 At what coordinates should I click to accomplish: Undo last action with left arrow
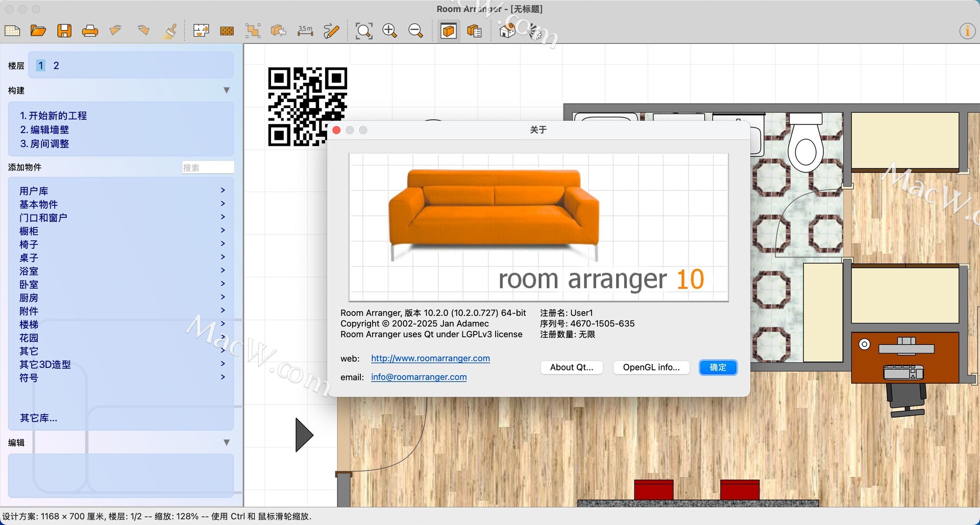[116, 30]
